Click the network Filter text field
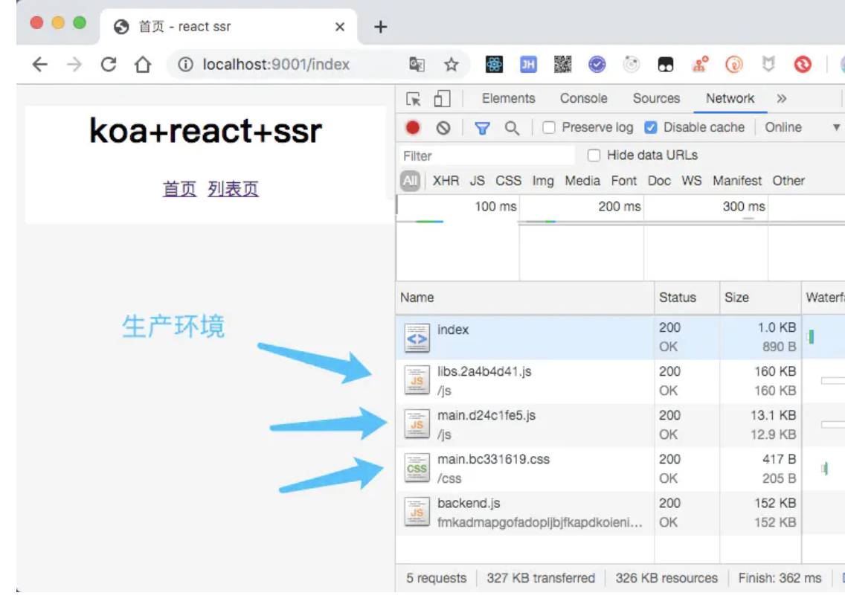 tap(486, 155)
